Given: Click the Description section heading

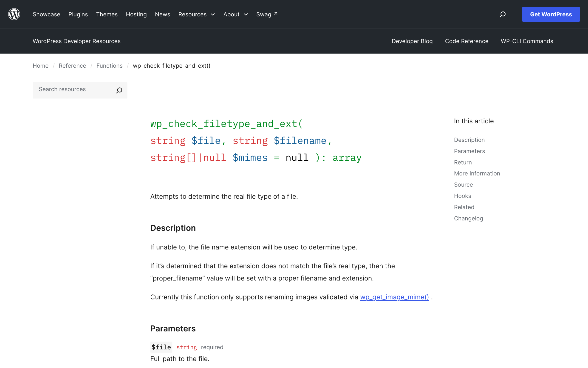Looking at the screenshot, I should tap(173, 228).
